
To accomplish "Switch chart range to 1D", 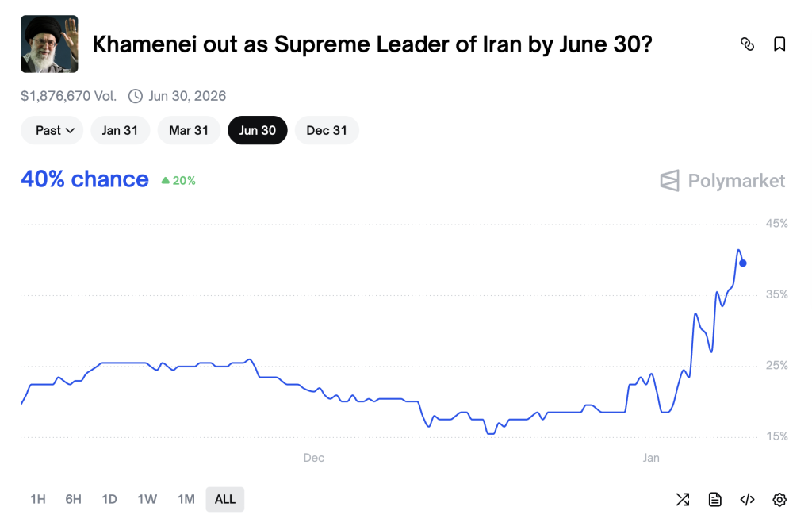I will 109,499.
